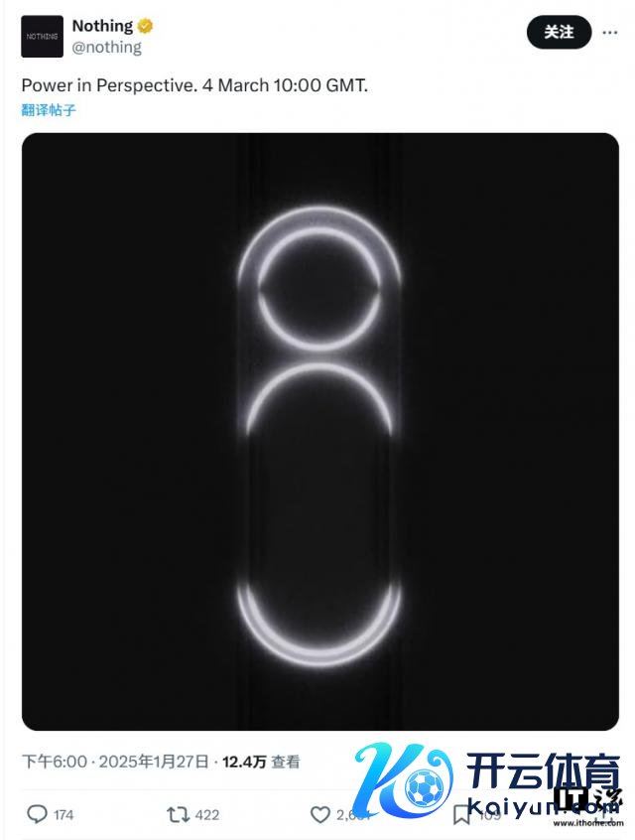Click the Nothing display name
The image size is (635, 840).
click(x=102, y=25)
